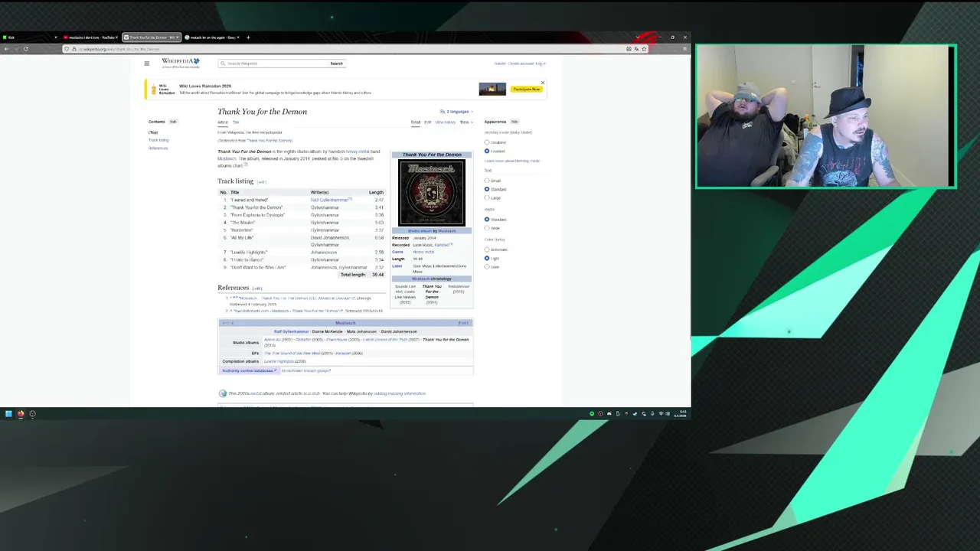Jump to Track listing in Contents
980x551 pixels.
coord(158,140)
